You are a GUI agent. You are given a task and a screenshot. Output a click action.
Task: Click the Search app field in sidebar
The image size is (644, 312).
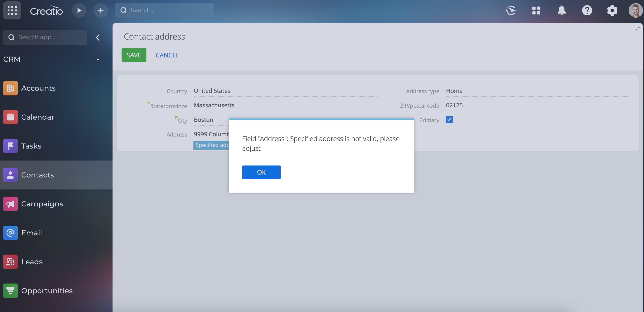(x=45, y=37)
